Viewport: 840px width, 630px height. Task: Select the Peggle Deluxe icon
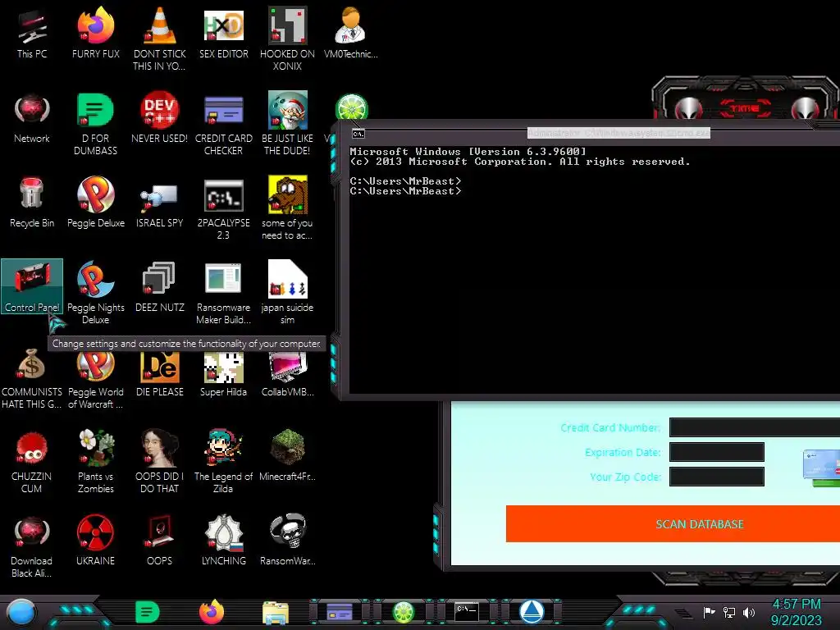click(95, 203)
